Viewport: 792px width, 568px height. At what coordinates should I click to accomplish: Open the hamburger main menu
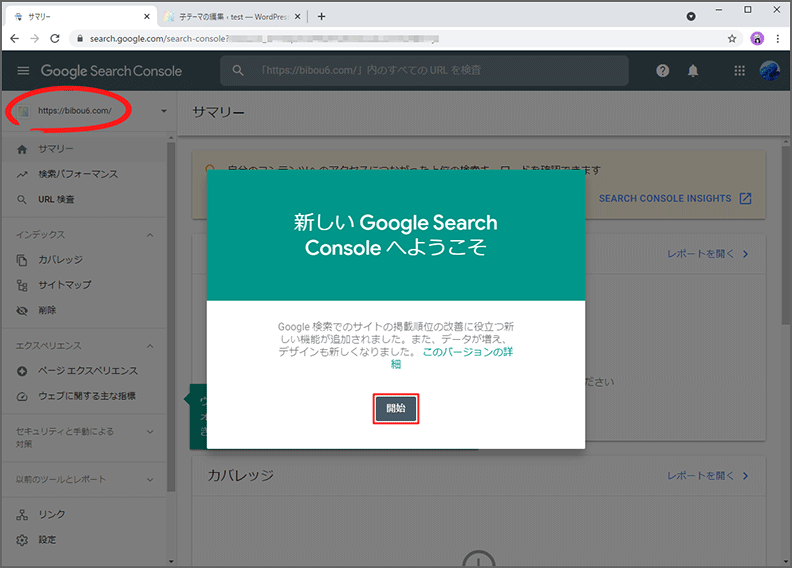[23, 71]
